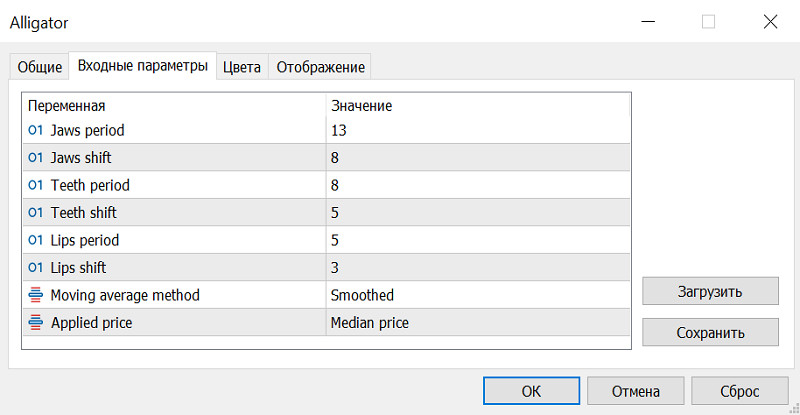Image resolution: width=800 pixels, height=415 pixels.
Task: Open the Цвета tab
Action: click(242, 67)
